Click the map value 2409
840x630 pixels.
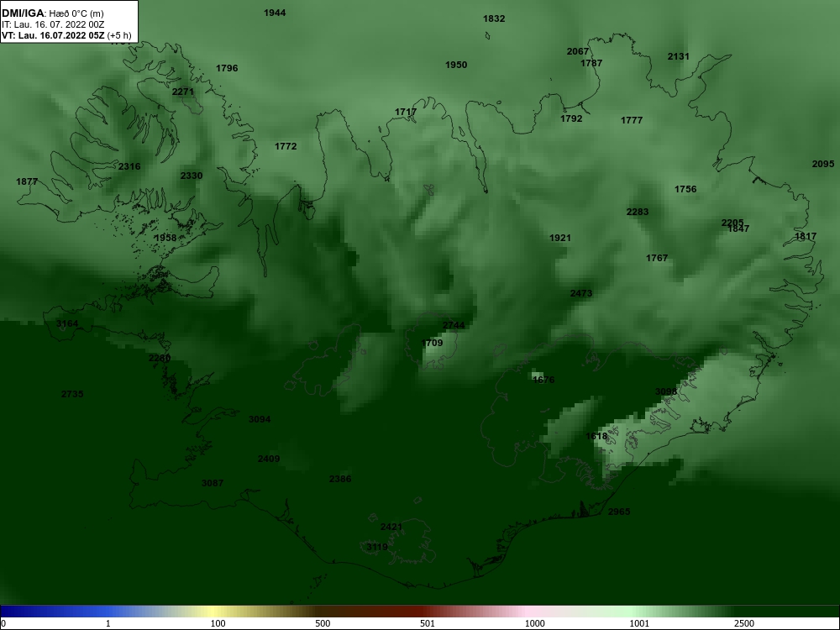click(269, 459)
